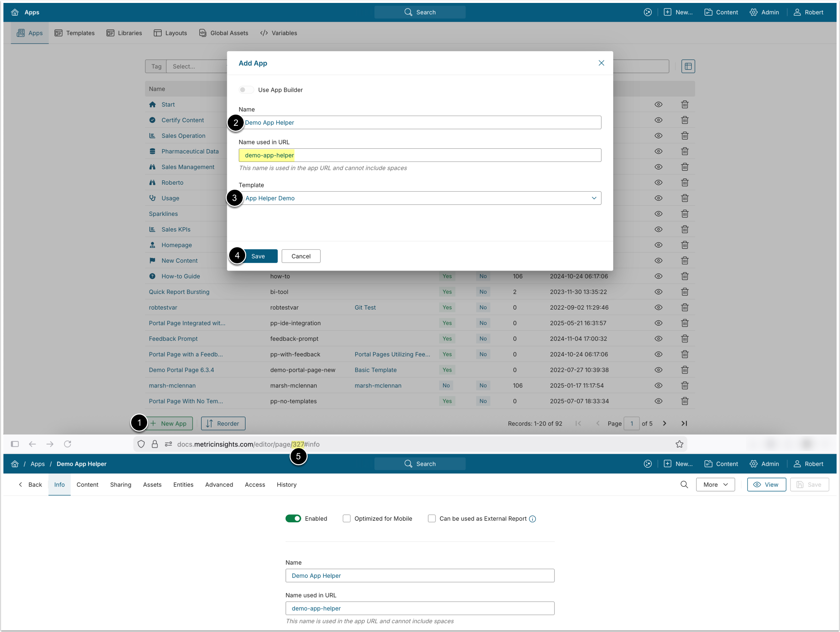Viewport: 840px width, 632px height.
Task: Switch to the Templates tab
Action: 75,33
